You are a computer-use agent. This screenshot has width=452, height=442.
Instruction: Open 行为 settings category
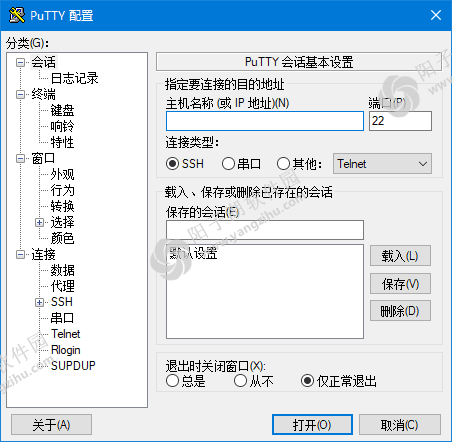pos(62,190)
